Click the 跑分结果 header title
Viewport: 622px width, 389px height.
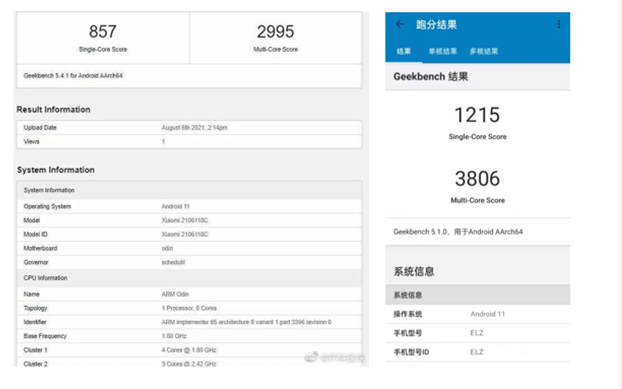click(436, 25)
